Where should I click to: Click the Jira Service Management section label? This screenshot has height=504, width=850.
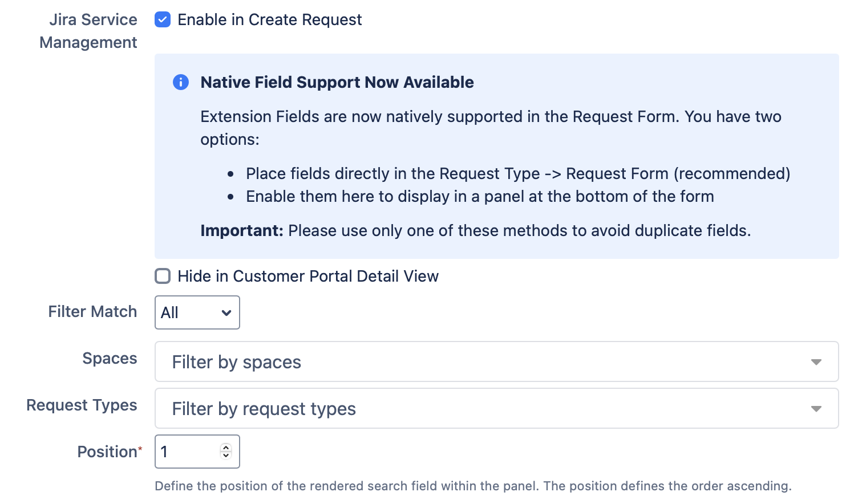click(89, 31)
